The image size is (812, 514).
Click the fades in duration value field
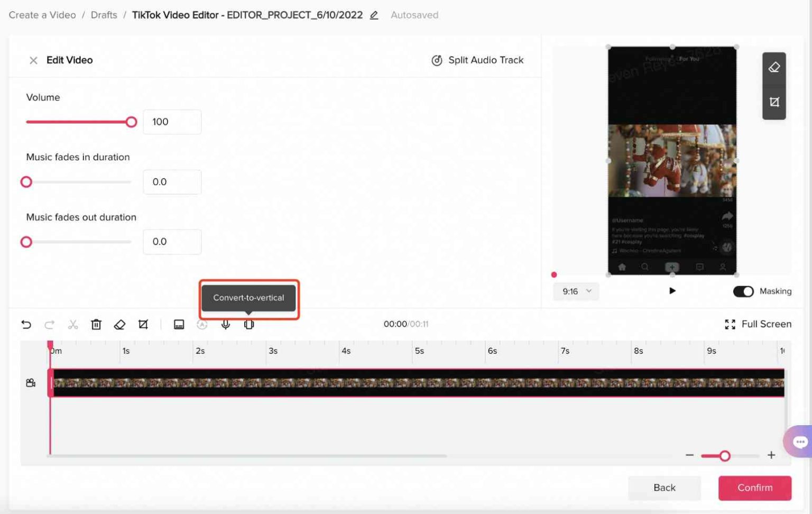point(172,182)
